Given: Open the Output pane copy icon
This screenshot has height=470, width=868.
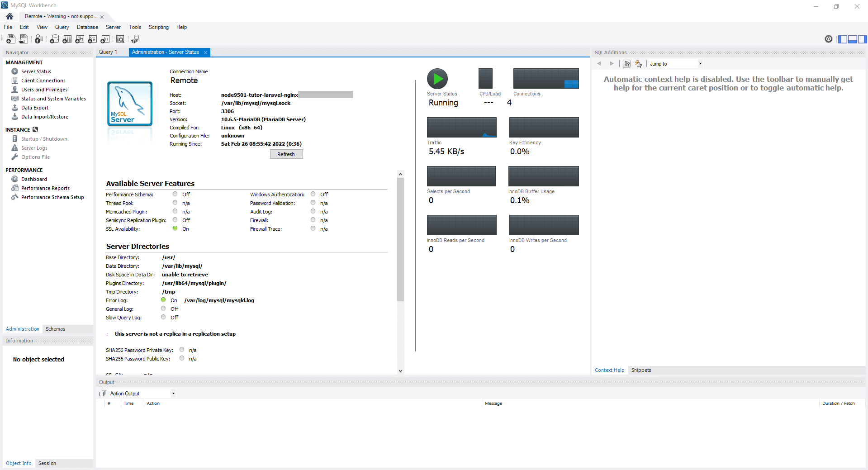Looking at the screenshot, I should coord(102,394).
